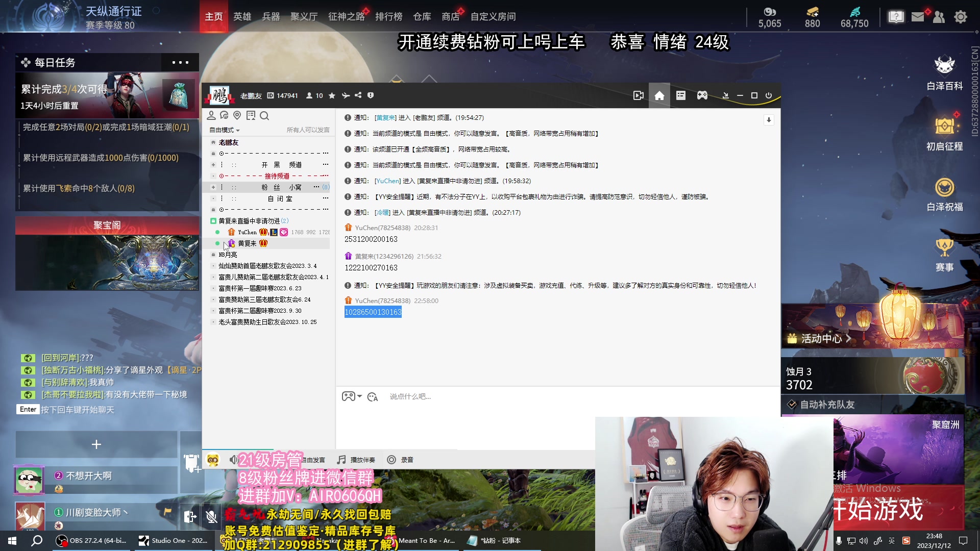Select the 主页 tab
Screen dimensions: 980x551
click(214, 17)
